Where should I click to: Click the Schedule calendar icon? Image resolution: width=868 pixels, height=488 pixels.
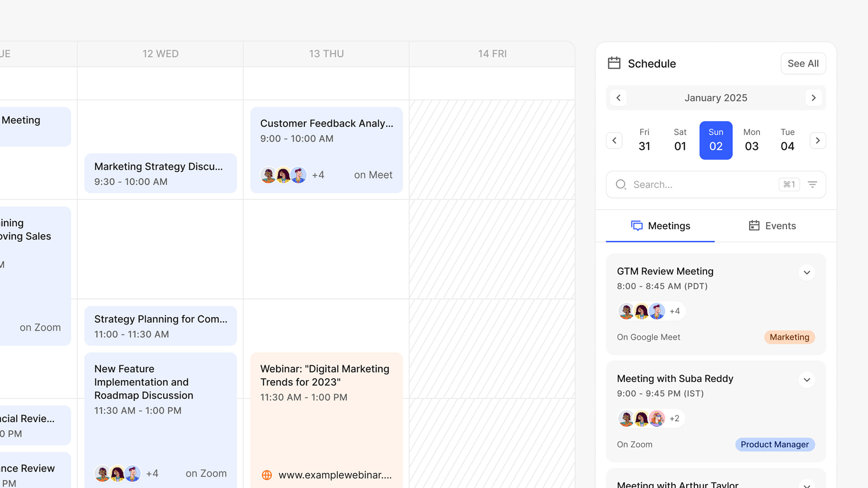point(614,63)
